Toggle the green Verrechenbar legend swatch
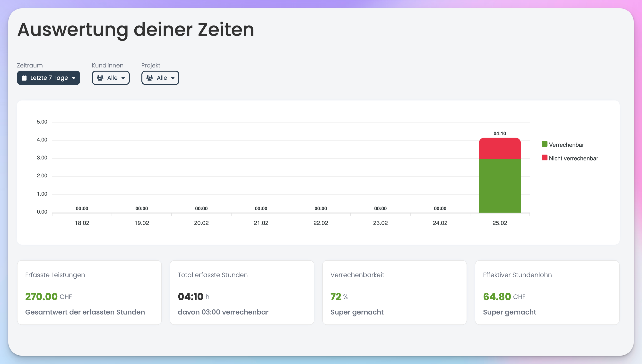Screen dimensions: 642x364 click(544, 144)
